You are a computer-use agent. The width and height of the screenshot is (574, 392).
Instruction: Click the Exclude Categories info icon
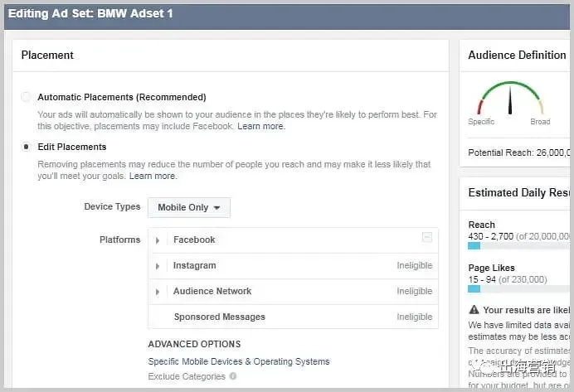(233, 376)
